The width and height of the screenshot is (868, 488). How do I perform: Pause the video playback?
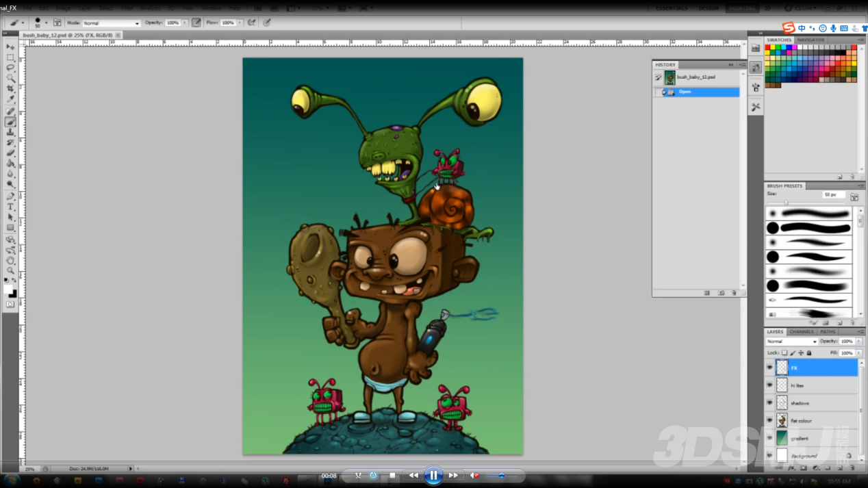pos(433,475)
